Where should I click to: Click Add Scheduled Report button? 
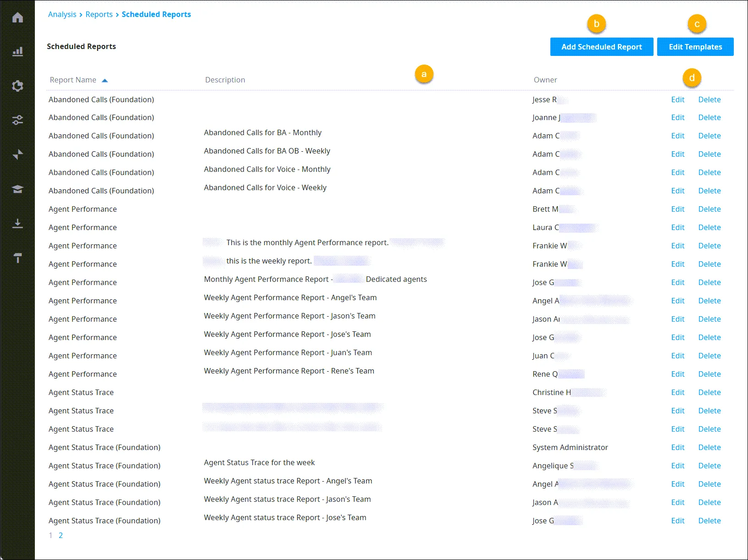click(x=602, y=47)
